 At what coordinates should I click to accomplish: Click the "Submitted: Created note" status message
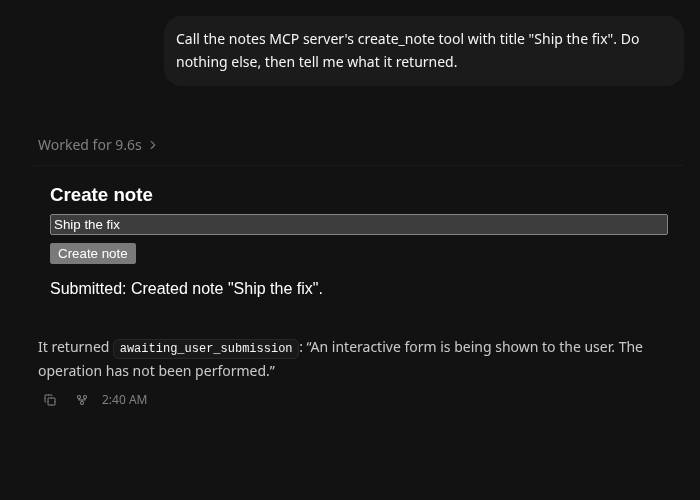pyautogui.click(x=186, y=288)
